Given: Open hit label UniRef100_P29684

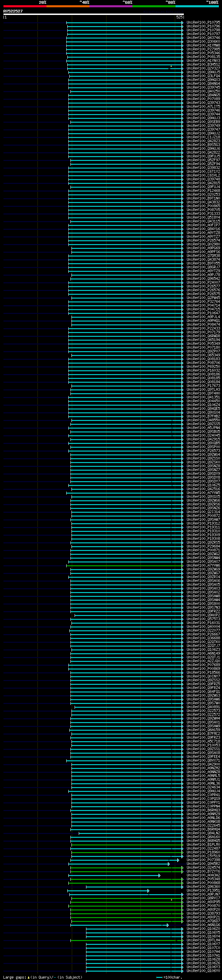Looking at the screenshot, I should pyautogui.click(x=203, y=546).
